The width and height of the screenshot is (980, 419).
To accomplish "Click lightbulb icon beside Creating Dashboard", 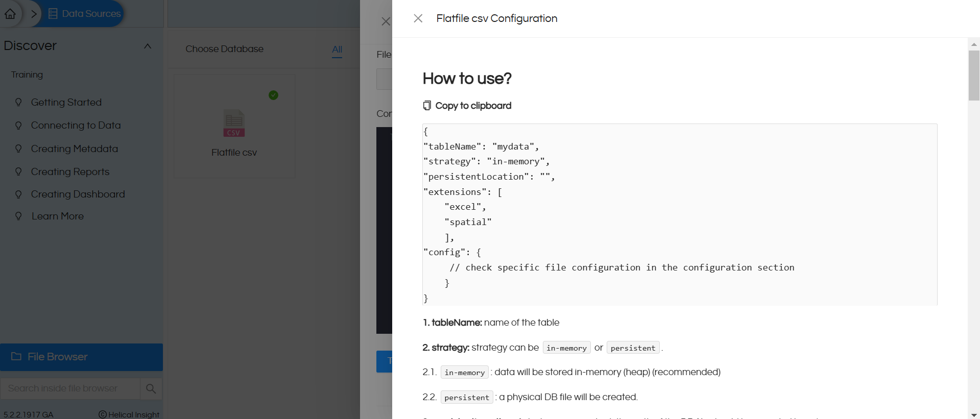I will click(18, 194).
